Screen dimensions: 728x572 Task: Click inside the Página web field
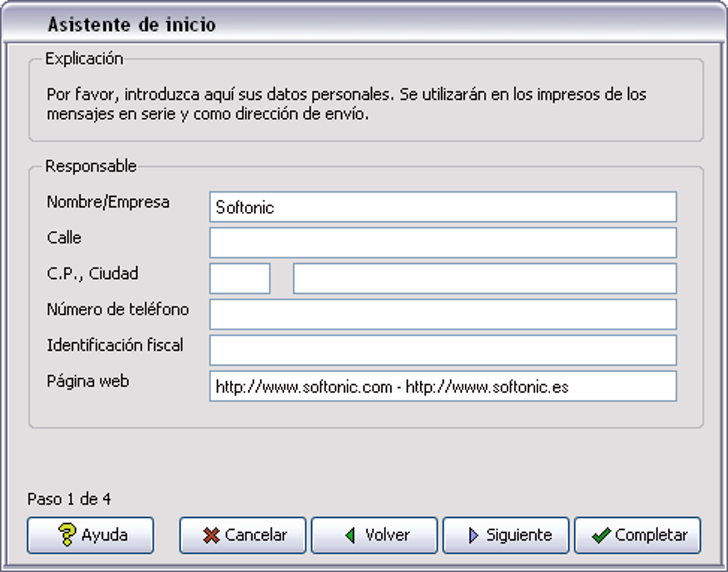[443, 387]
